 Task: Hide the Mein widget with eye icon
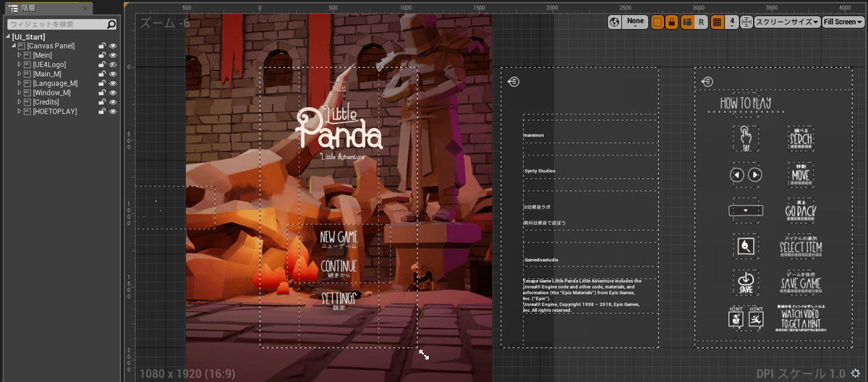tap(113, 55)
